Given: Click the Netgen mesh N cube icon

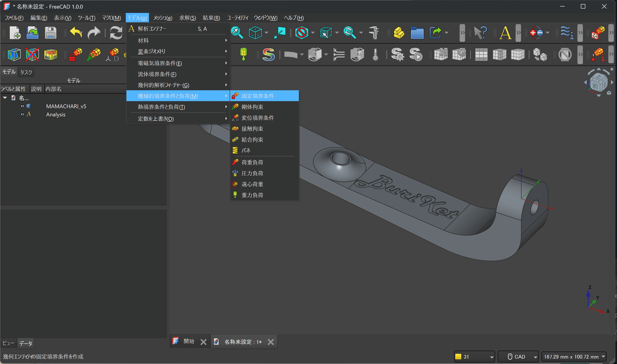Looking at the screenshot, I should click(x=441, y=54).
